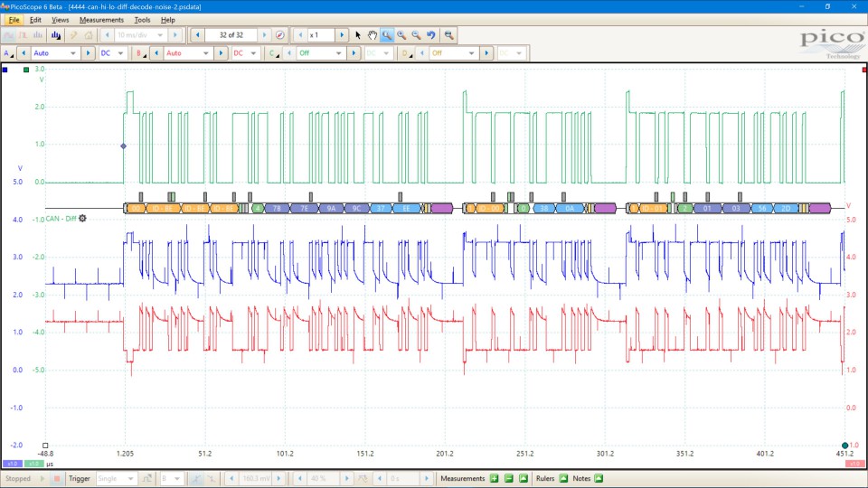Select the arrow pointer tool
Image resolution: width=868 pixels, height=488 pixels.
tap(358, 35)
